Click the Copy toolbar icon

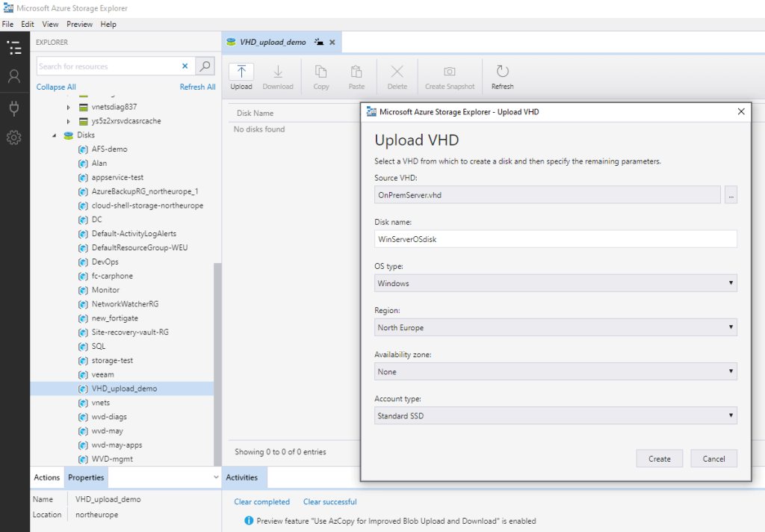point(320,74)
